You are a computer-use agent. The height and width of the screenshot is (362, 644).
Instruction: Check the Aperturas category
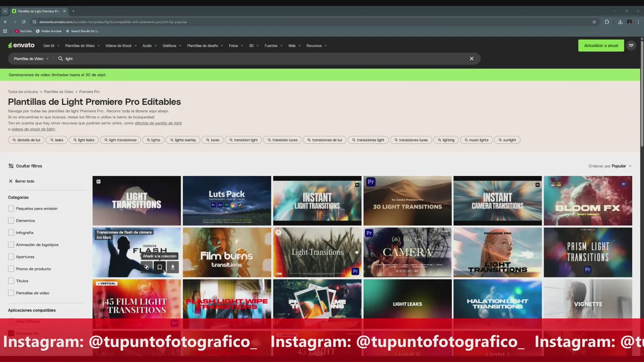tap(11, 257)
